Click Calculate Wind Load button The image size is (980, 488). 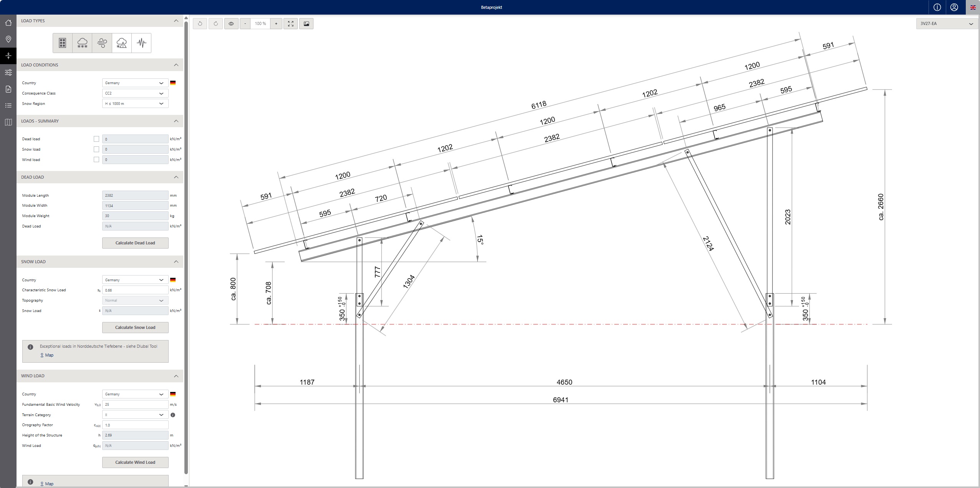tap(135, 462)
